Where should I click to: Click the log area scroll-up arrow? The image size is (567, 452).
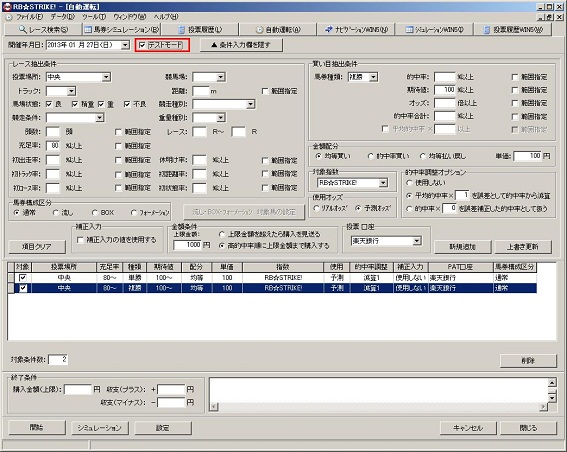point(552,383)
